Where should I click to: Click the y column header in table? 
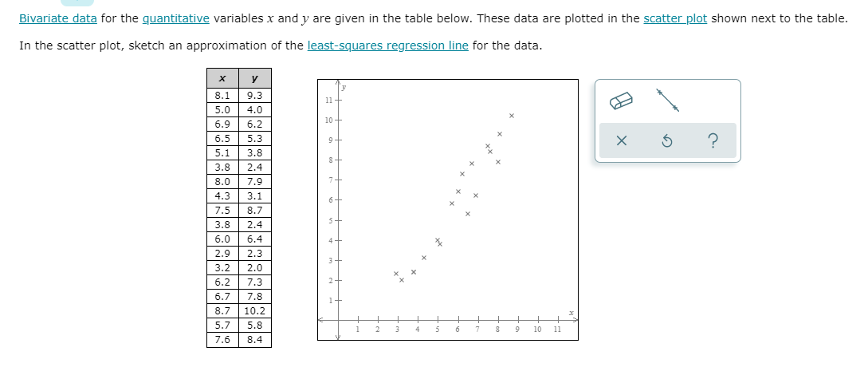point(254,78)
